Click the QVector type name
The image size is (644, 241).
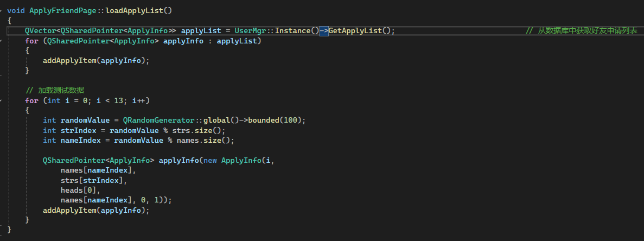(x=40, y=30)
